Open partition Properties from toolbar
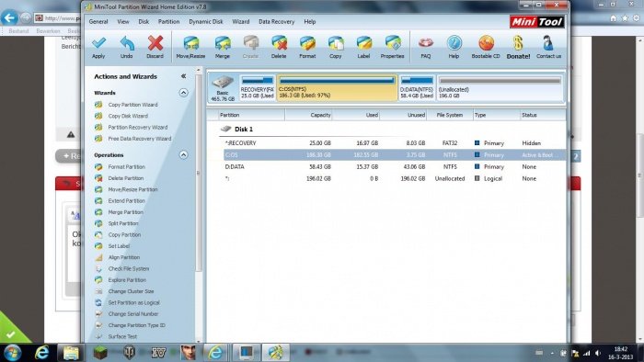Image resolution: width=644 pixels, height=362 pixels. click(x=393, y=43)
